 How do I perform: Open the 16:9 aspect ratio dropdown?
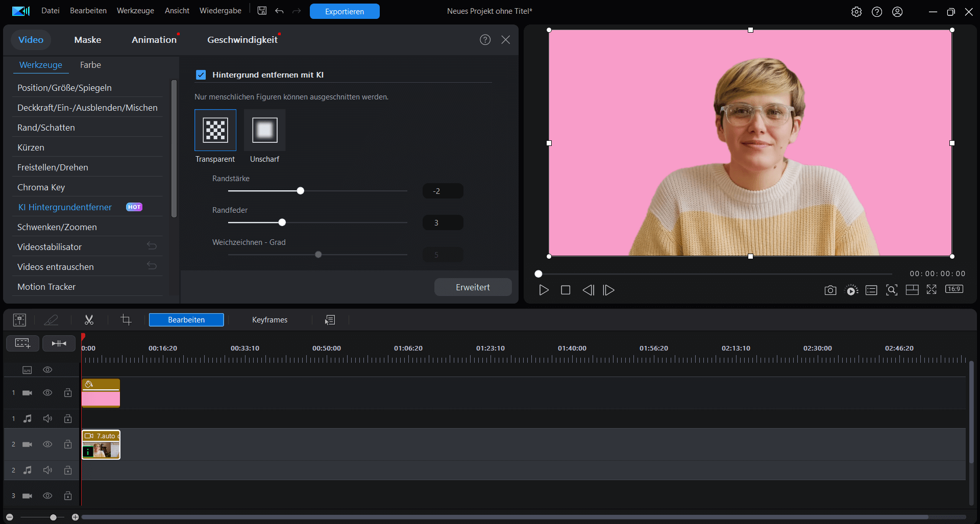click(953, 289)
